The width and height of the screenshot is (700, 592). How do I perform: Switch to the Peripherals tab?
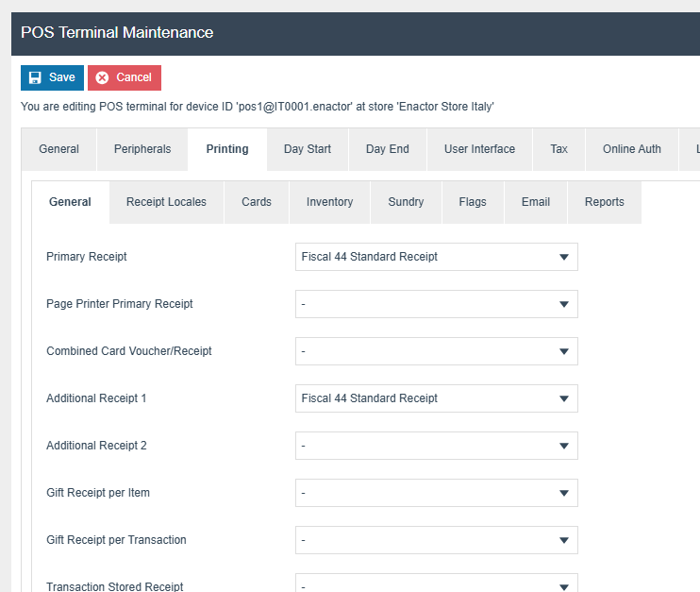click(142, 149)
